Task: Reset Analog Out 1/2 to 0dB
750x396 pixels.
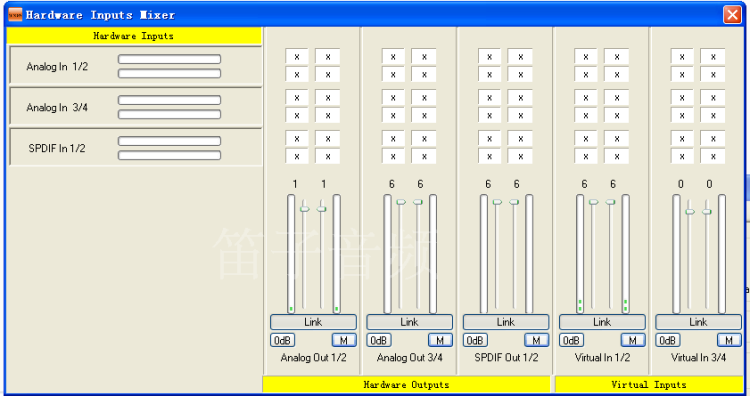Action: [x=282, y=340]
